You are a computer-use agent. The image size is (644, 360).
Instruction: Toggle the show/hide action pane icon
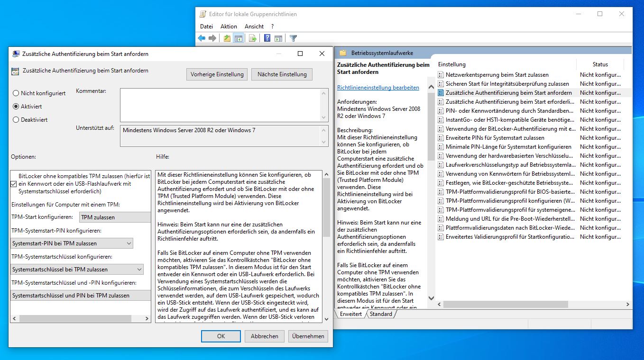[x=278, y=38]
